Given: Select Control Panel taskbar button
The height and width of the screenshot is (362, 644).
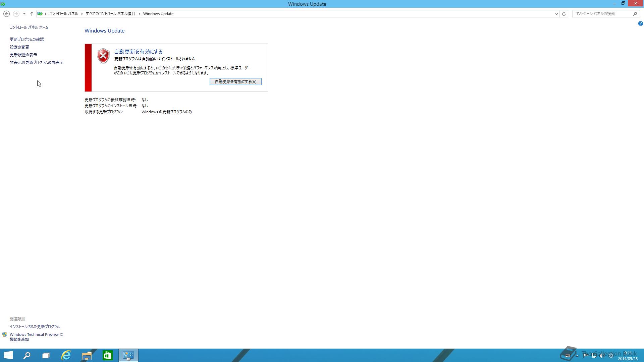Looking at the screenshot, I should [128, 355].
